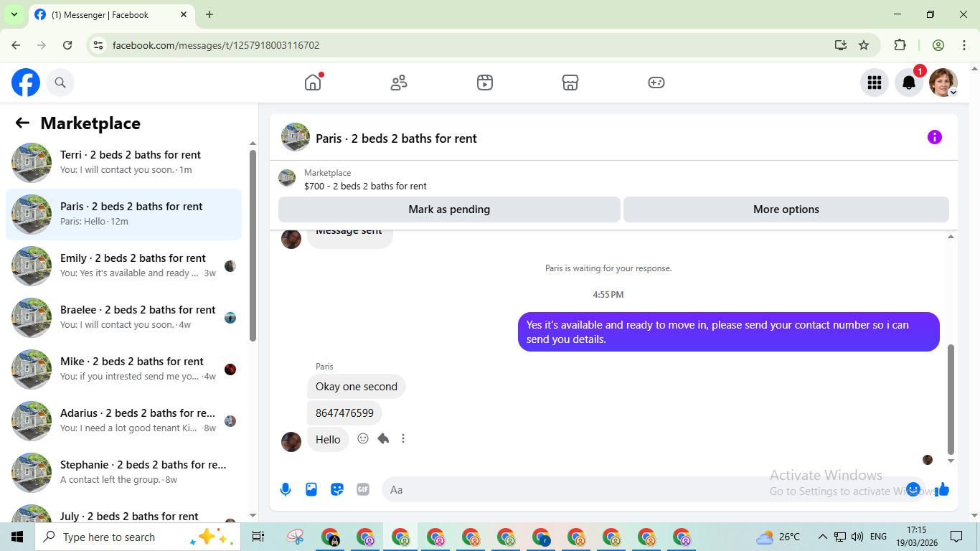The height and width of the screenshot is (551, 980).
Task: Open the tab search dropdown arrow
Action: [14, 14]
